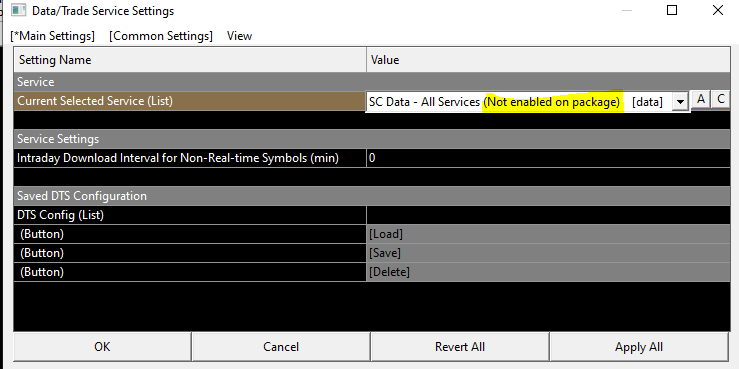Click the Delete DTS configuration button
The height and width of the screenshot is (369, 739).
(x=548, y=272)
